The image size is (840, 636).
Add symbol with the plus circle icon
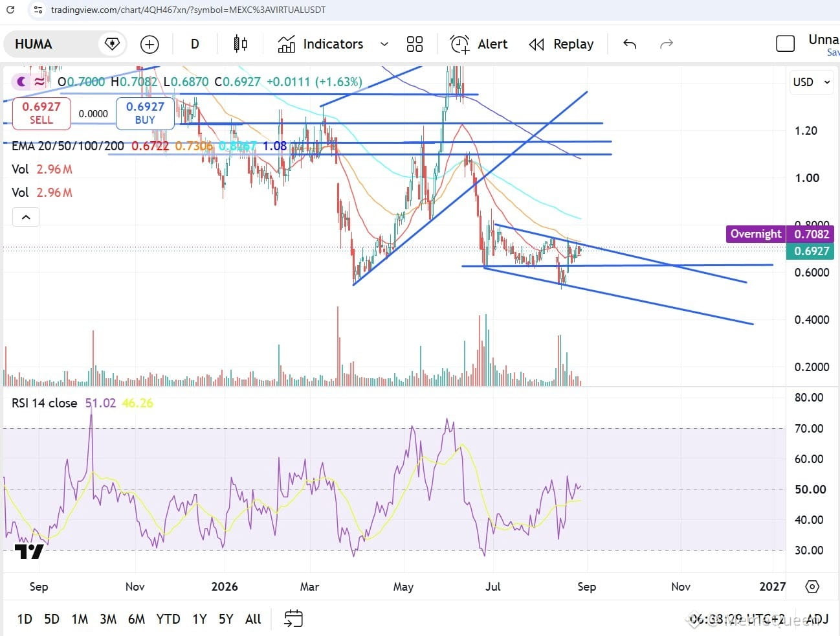tap(149, 44)
